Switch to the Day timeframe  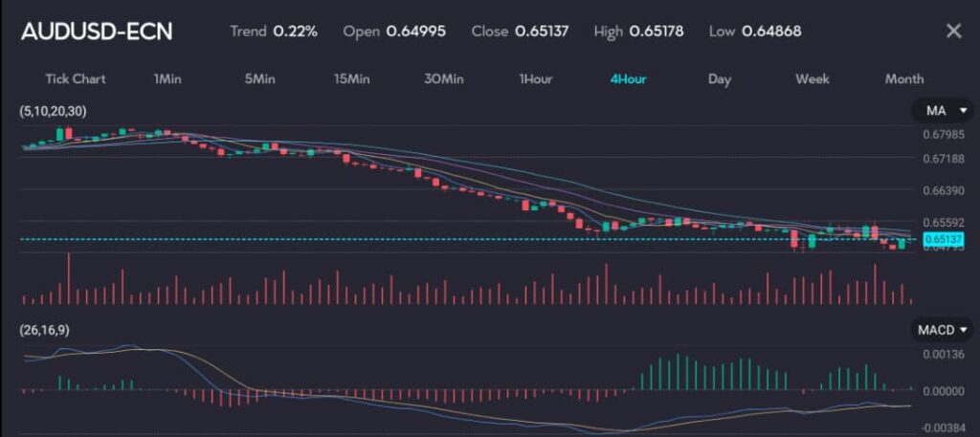(720, 78)
